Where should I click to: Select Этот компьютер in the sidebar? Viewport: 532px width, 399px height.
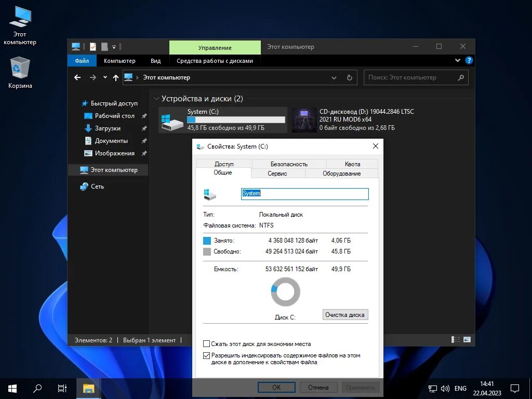pos(109,170)
